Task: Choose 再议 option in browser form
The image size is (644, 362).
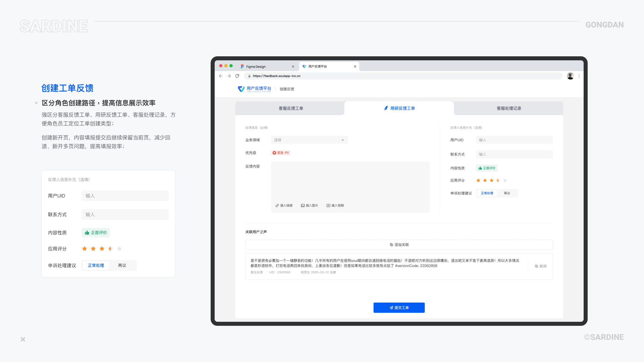Action: (507, 193)
